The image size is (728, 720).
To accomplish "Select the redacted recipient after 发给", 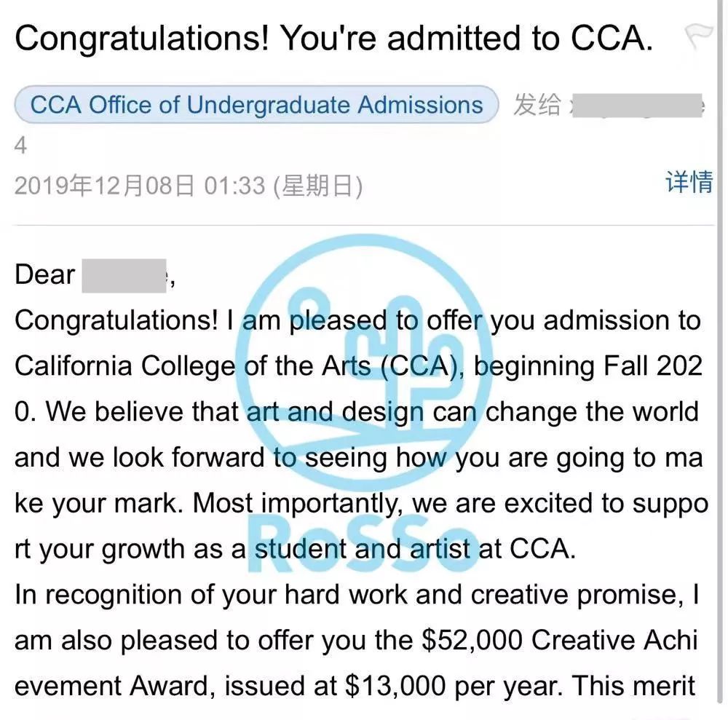I will click(x=638, y=106).
